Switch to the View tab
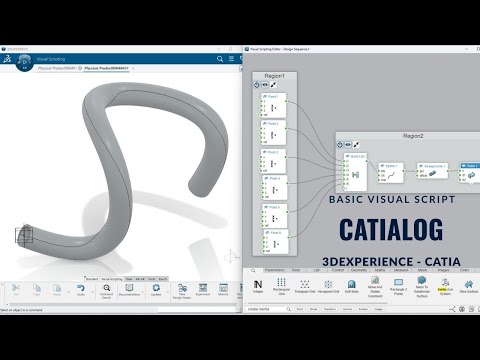Screen dimensions: 480x360 click(x=129, y=279)
